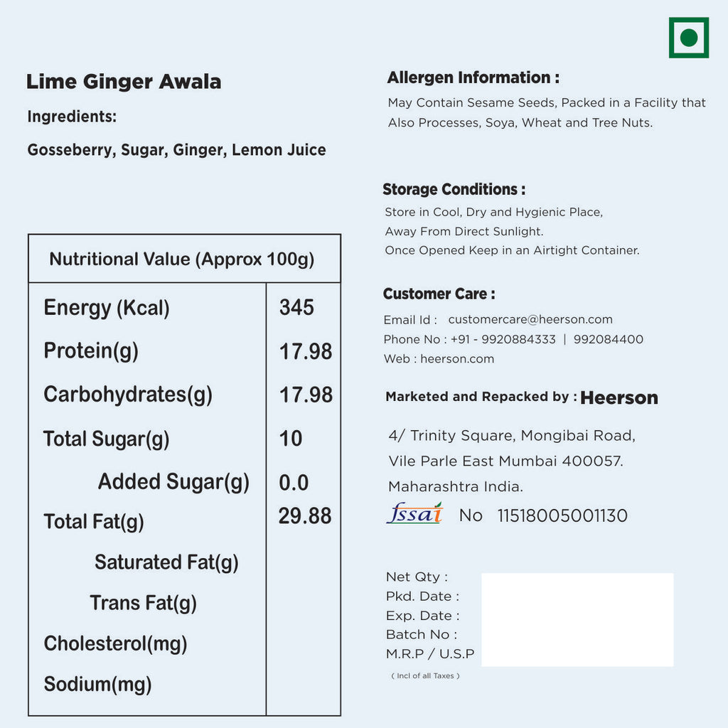Image resolution: width=728 pixels, height=728 pixels.
Task: Select the ingredients list text
Action: [x=176, y=150]
